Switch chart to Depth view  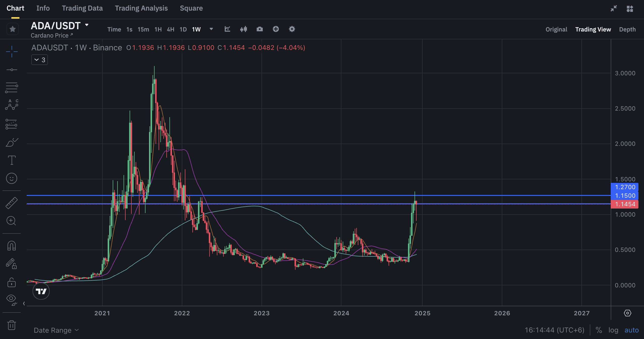[x=627, y=29]
